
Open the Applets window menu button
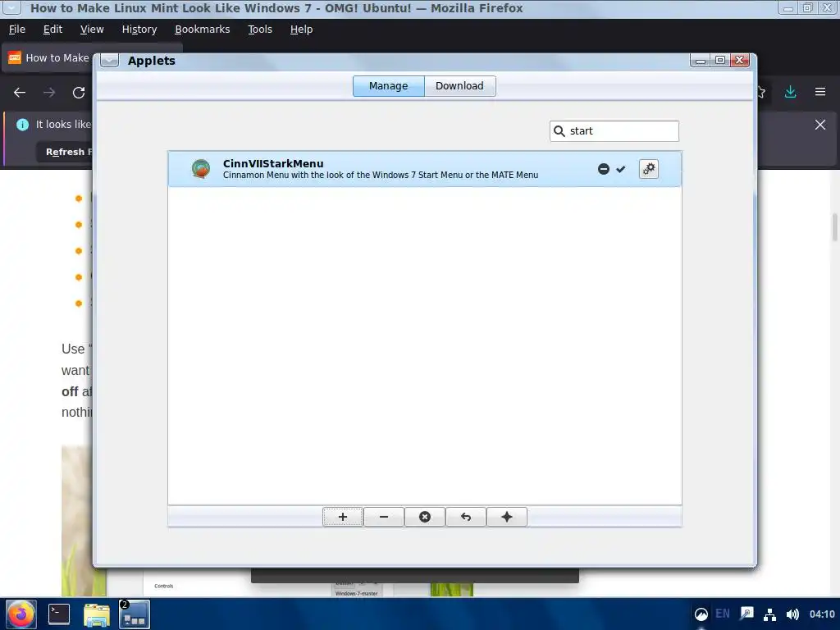coord(109,61)
